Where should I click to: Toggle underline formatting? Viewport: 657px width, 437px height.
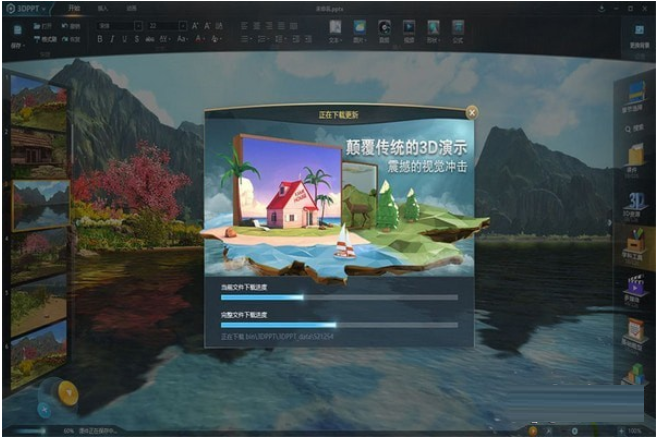[124, 39]
